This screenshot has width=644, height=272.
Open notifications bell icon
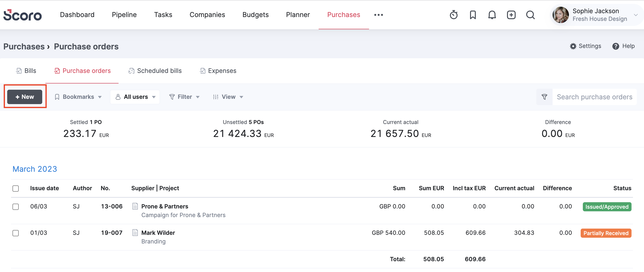coord(492,15)
